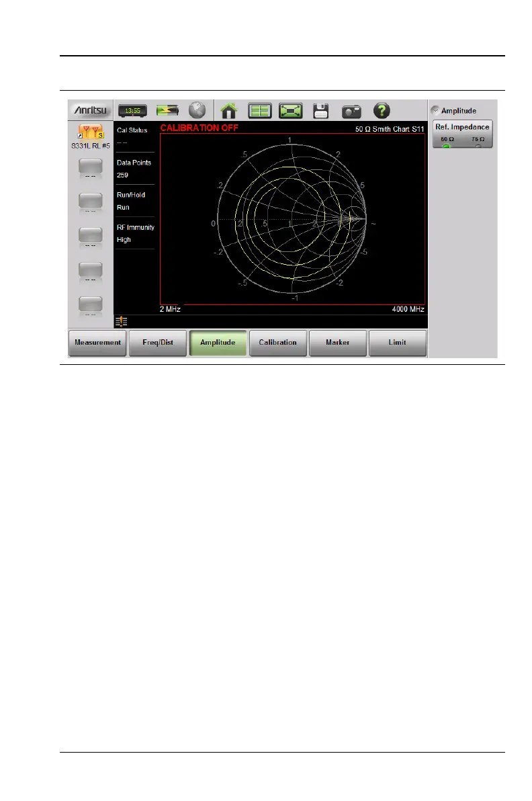Capture screen with the camera icon
This screenshot has height=801, width=532.
(351, 112)
